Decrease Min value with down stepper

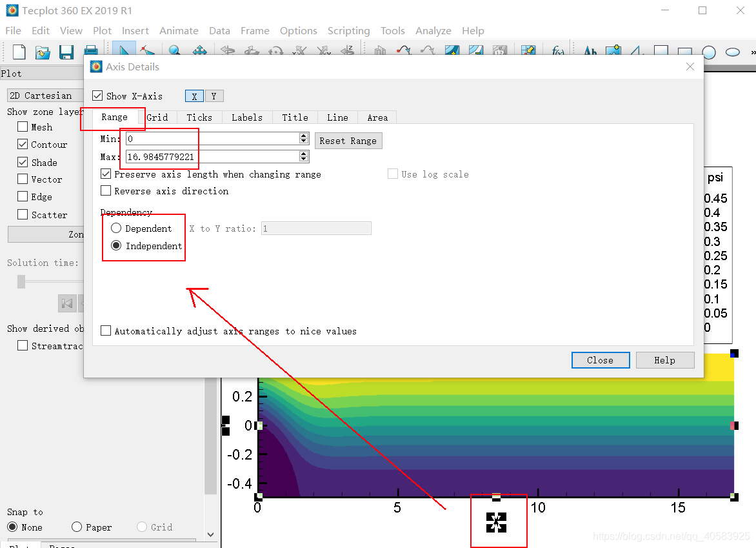point(303,141)
